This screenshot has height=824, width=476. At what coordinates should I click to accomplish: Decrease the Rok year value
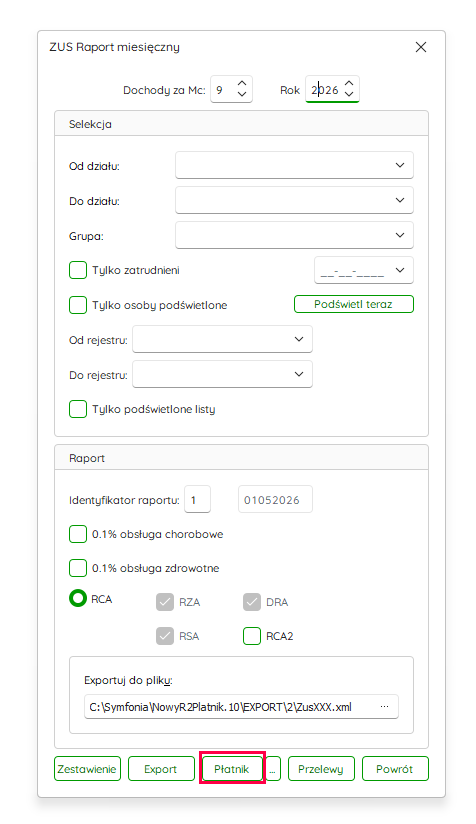click(349, 94)
